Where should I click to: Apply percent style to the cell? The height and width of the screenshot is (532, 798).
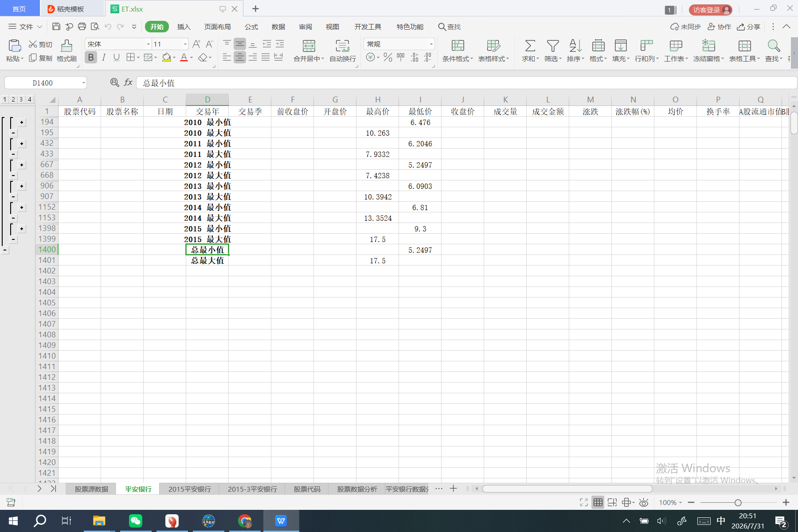[x=388, y=57]
